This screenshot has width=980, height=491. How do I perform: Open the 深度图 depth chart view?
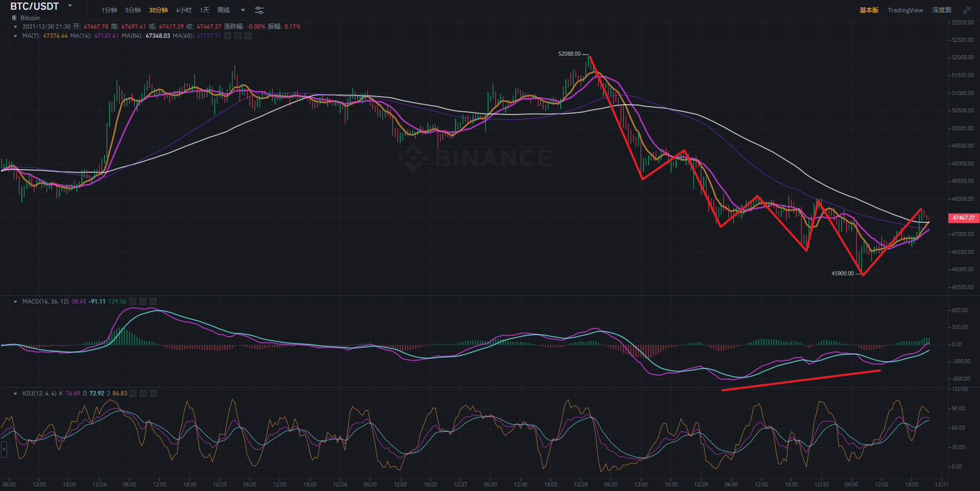click(942, 10)
